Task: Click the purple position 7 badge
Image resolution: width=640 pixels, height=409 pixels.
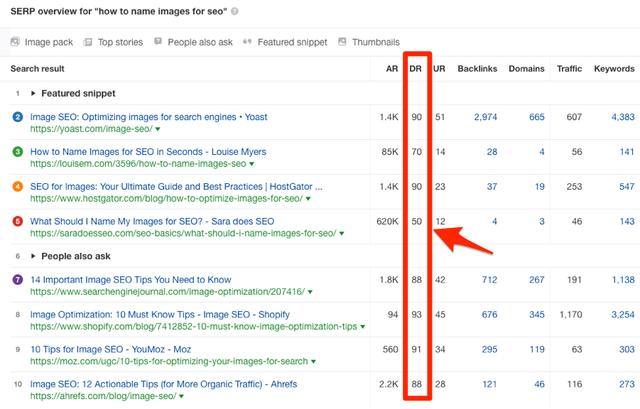Action: tap(18, 280)
